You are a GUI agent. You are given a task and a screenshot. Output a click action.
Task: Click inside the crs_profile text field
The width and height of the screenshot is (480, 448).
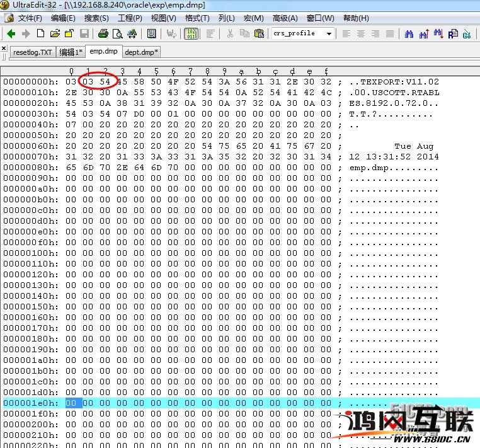pyautogui.click(x=298, y=33)
